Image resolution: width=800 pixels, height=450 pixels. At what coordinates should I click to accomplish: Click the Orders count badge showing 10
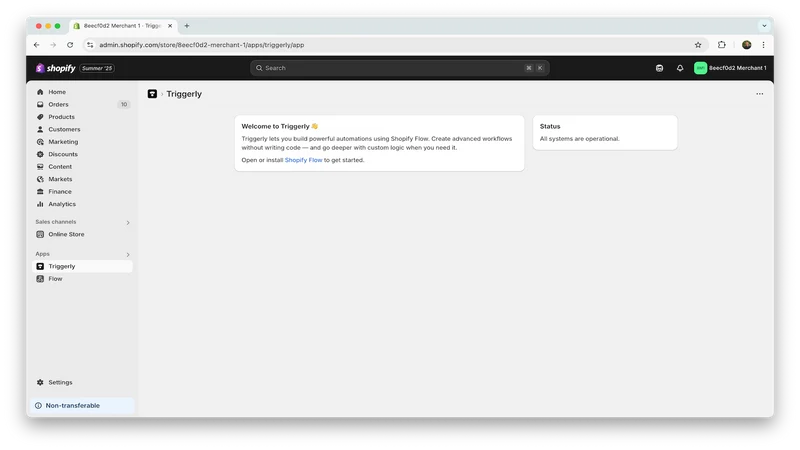[x=124, y=104]
